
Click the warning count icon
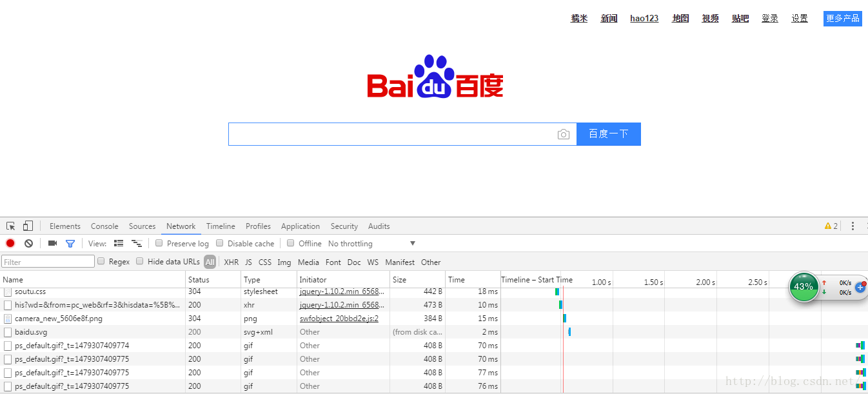[831, 226]
